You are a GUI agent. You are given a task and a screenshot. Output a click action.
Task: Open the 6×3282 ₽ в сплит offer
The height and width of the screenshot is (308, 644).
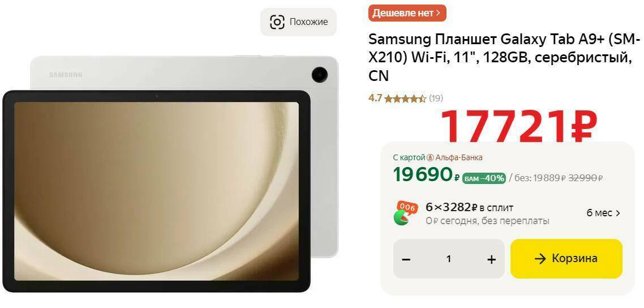(470, 208)
